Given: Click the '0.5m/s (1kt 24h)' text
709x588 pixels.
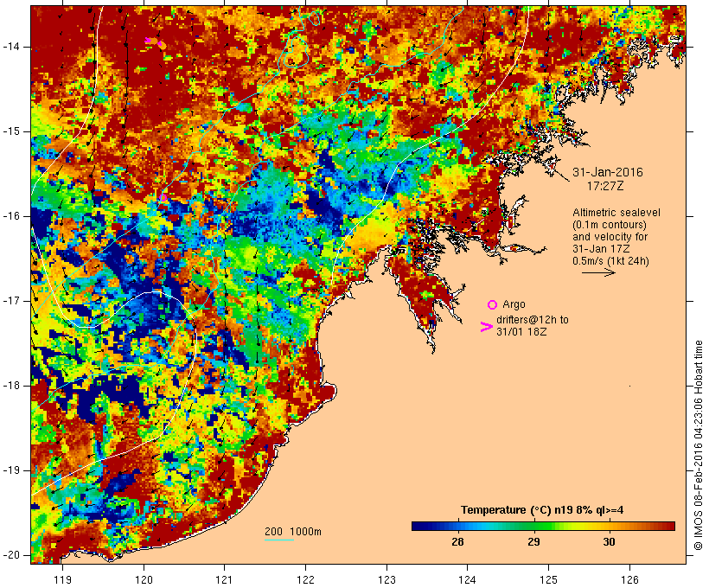Looking at the screenshot, I should coord(610,261).
